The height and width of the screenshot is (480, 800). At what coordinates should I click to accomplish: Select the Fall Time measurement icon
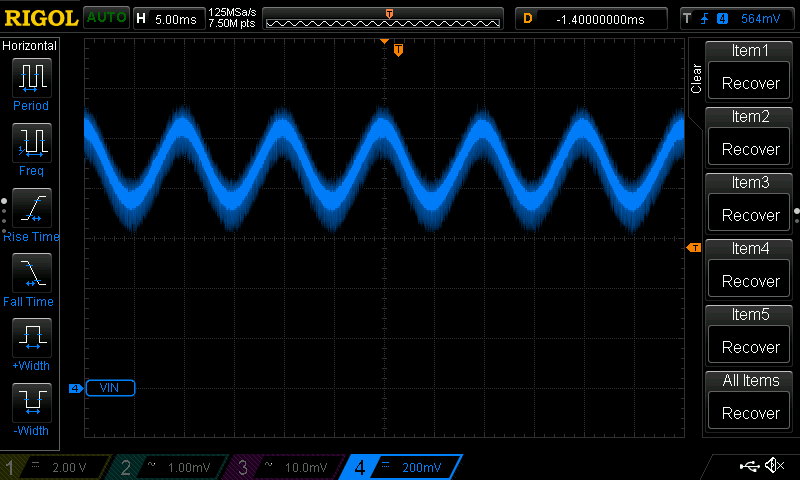coord(32,272)
